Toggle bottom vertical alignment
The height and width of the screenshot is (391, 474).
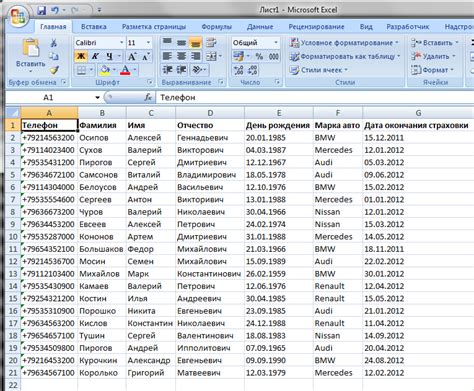[x=195, y=43]
